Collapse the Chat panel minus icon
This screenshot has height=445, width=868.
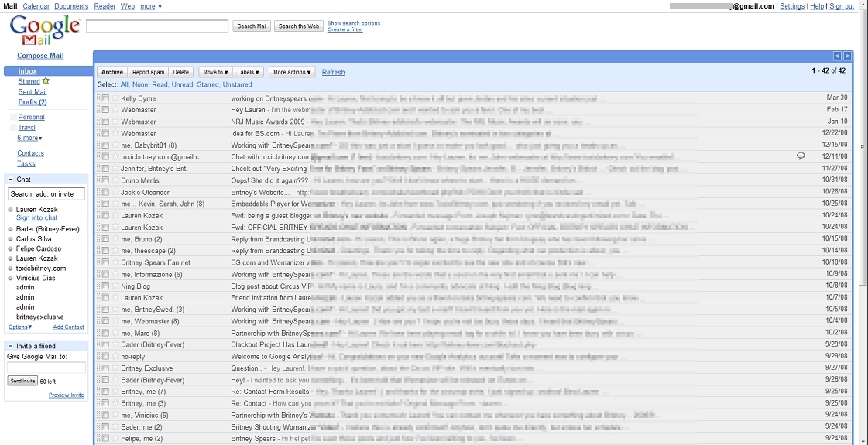point(11,180)
